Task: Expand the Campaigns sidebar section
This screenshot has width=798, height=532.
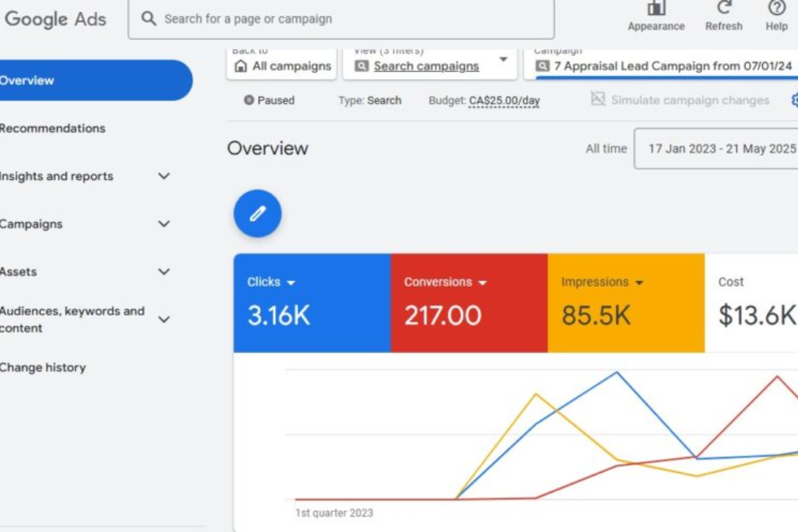Action: 164,224
